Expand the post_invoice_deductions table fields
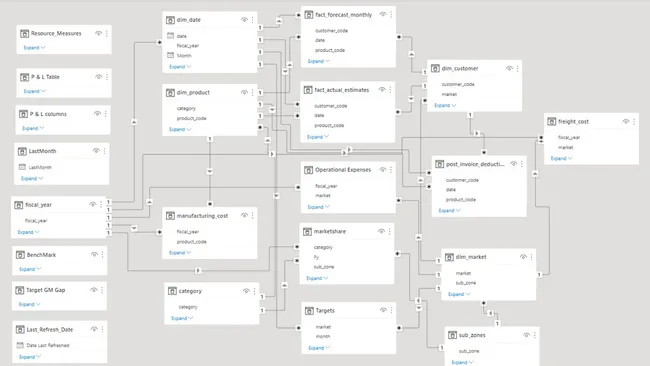This screenshot has width=650, height=366. [x=450, y=211]
